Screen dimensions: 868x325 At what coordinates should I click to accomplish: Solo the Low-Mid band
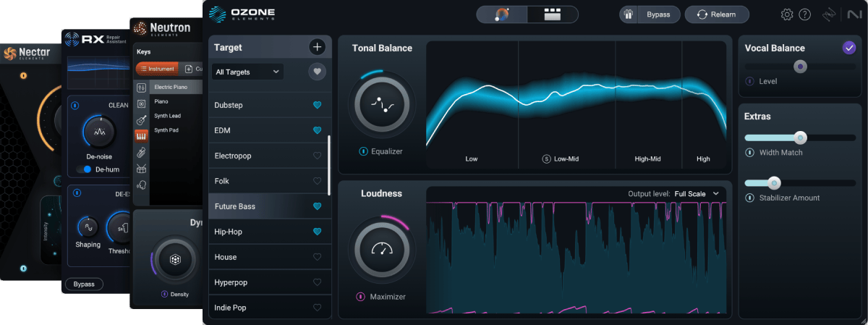[546, 159]
